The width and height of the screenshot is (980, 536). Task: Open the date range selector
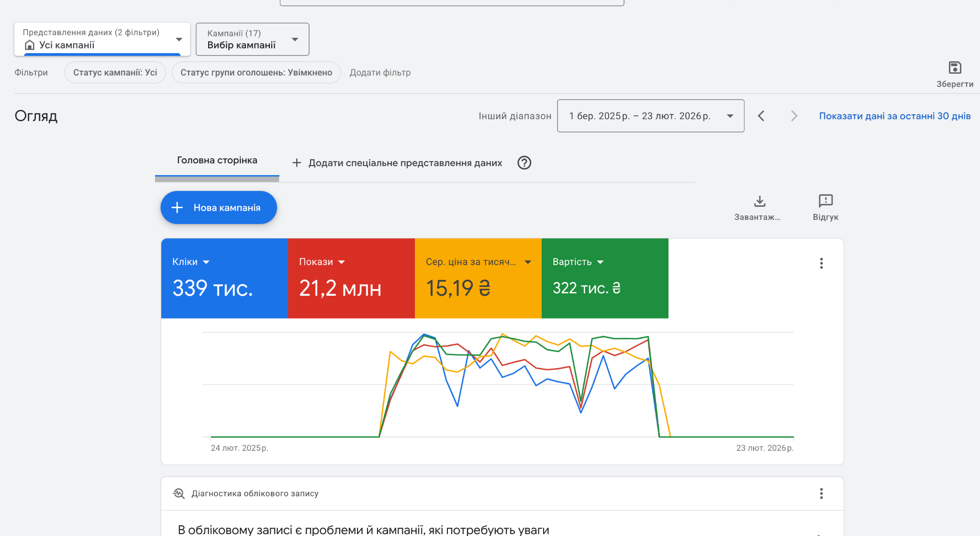click(x=650, y=116)
